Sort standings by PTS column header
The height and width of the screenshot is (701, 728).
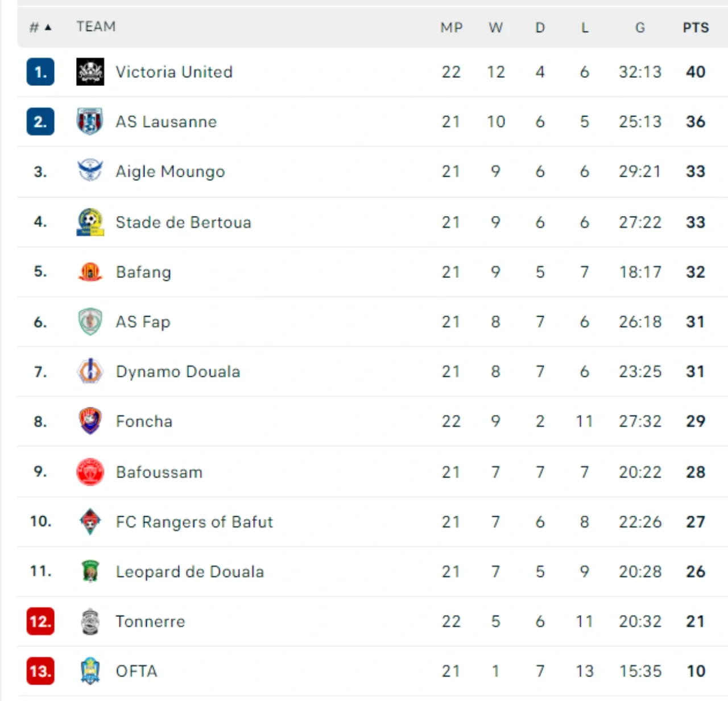click(695, 27)
